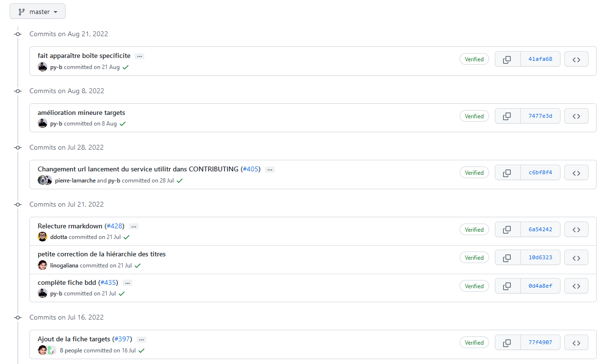Copy full SHA for commit 41afa68
This screenshot has height=364, width=602.
[x=507, y=59]
